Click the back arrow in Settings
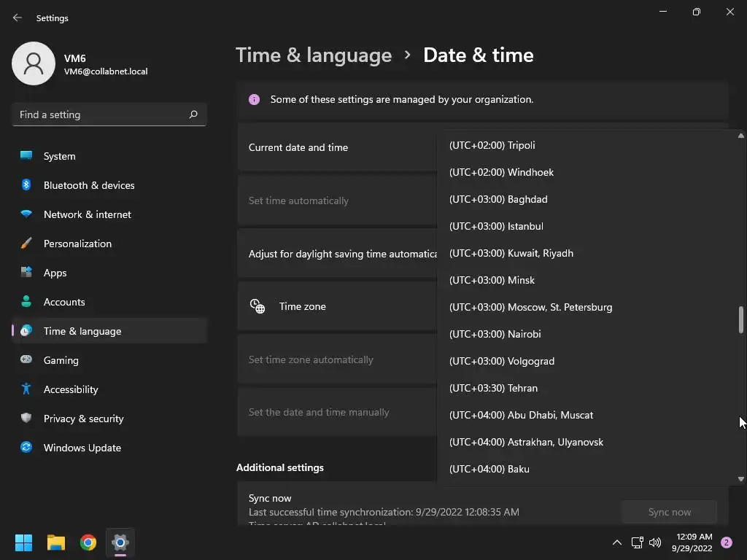 point(18,18)
